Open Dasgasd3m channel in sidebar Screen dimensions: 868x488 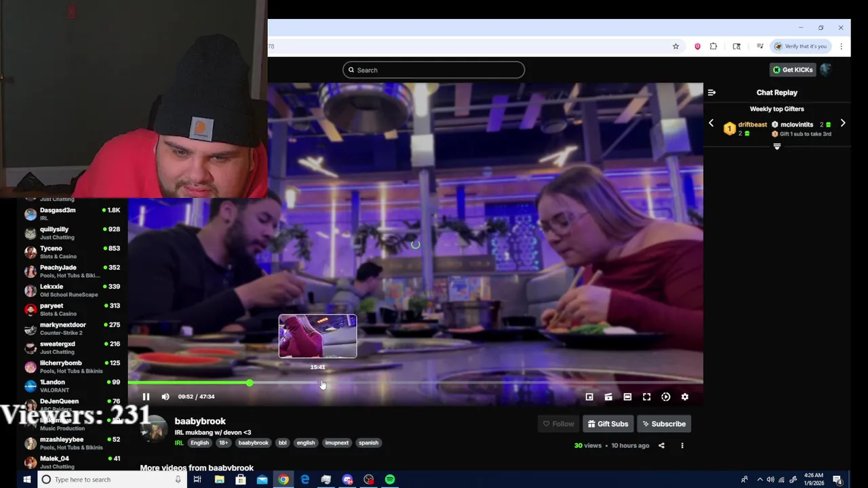(x=73, y=213)
